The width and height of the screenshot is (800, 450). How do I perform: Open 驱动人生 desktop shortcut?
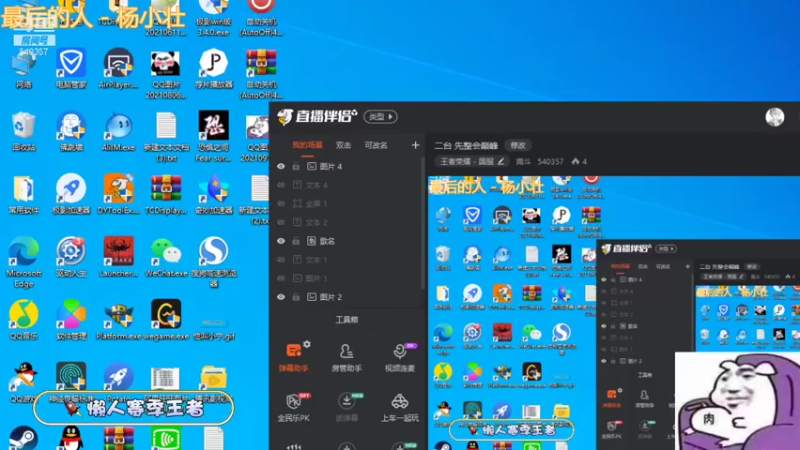point(71,257)
